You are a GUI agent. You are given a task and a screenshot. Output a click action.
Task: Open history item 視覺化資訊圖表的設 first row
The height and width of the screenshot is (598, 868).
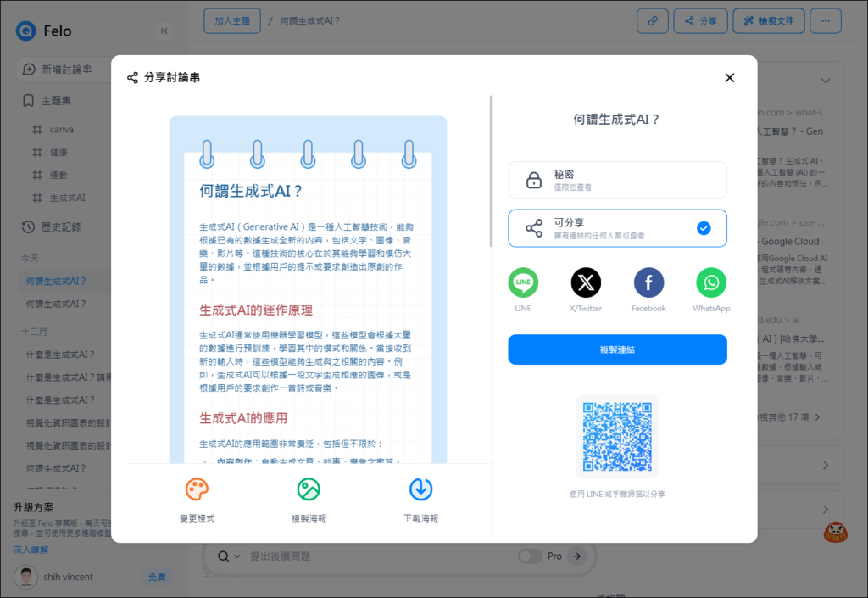(x=68, y=422)
